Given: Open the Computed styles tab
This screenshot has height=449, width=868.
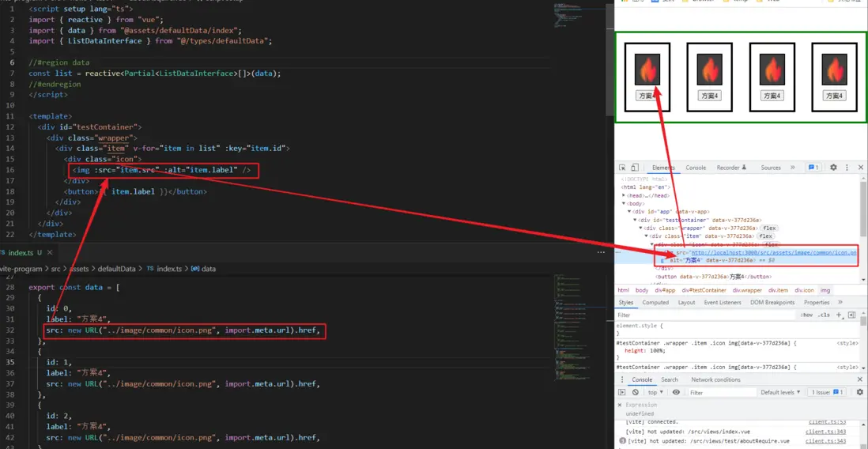Looking at the screenshot, I should pyautogui.click(x=655, y=302).
